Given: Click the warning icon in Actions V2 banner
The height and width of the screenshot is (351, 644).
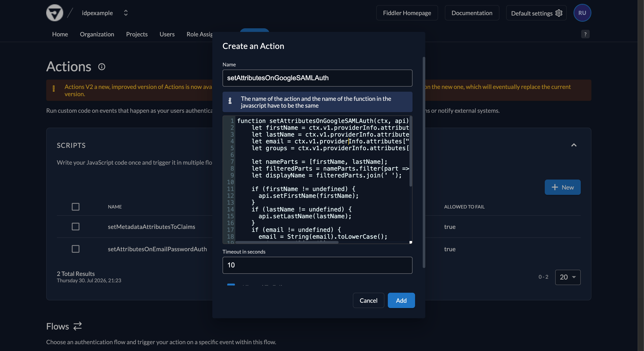Looking at the screenshot, I should pyautogui.click(x=54, y=89).
